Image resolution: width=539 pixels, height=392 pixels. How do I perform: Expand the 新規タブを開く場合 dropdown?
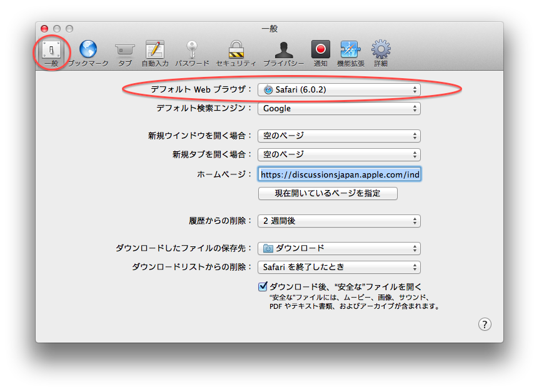coord(339,154)
